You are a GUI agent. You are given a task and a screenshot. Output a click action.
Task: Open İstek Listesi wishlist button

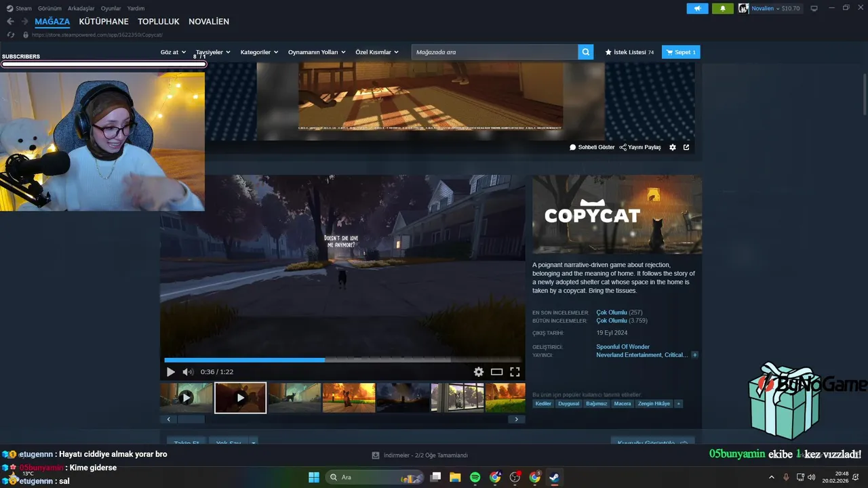point(629,52)
